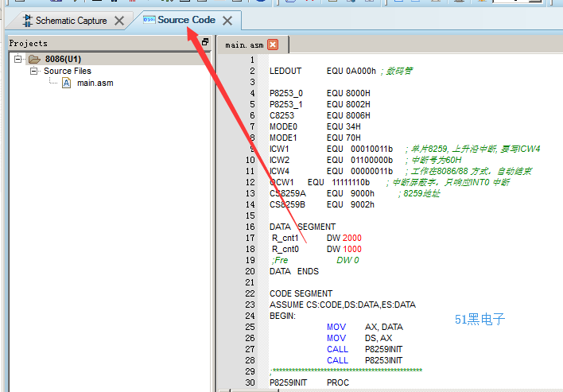Click the ASSUME CS:CODE,DS:DATA,ES:DATA line
The height and width of the screenshot is (392, 563).
[x=343, y=305]
